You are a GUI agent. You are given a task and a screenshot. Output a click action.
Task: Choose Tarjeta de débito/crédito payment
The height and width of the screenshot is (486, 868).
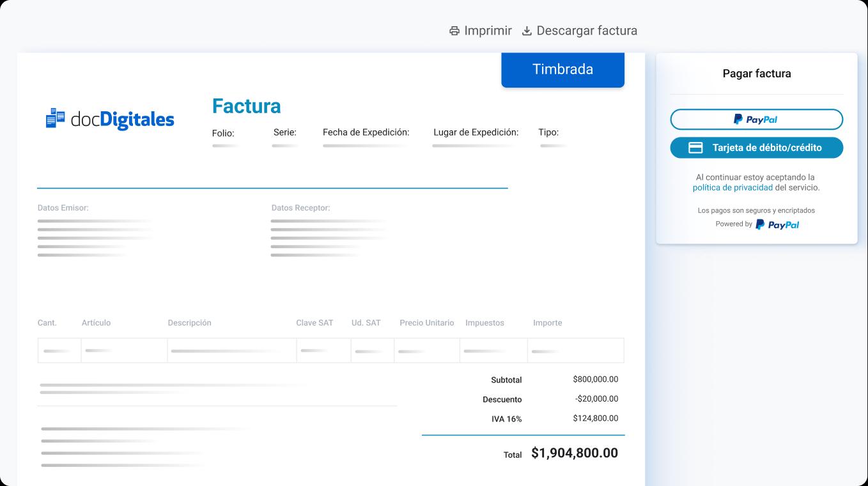(x=756, y=148)
